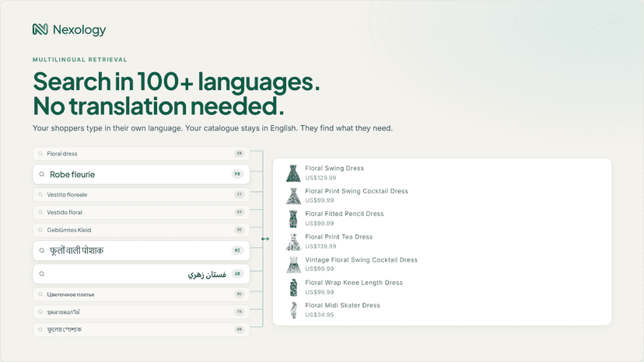Image resolution: width=644 pixels, height=362 pixels.
Task: Click the "Robe fleurie" search box
Action: pyautogui.click(x=141, y=174)
